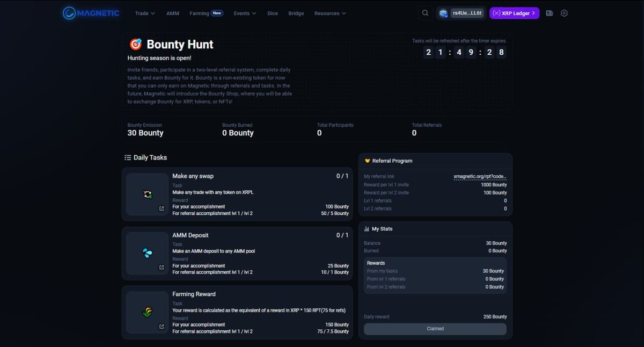Click the Daily Tasks heading
The height and width of the screenshot is (347, 644).
coord(150,157)
